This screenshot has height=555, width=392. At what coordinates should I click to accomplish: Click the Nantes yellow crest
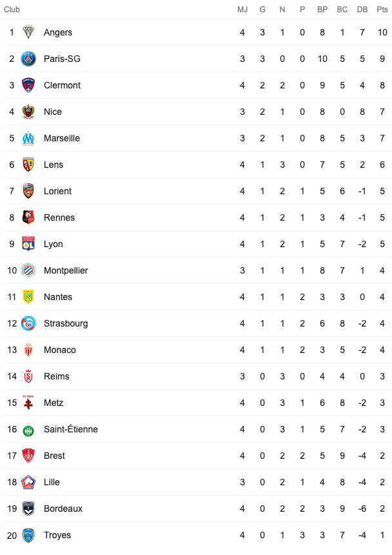[x=28, y=297]
